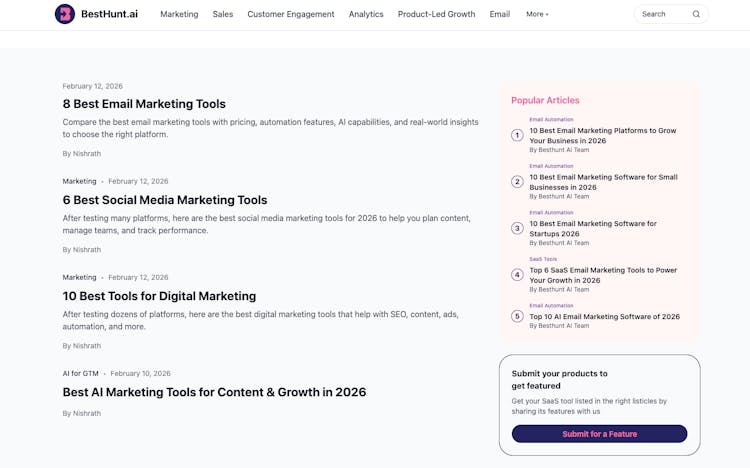Image resolution: width=750 pixels, height=468 pixels.
Task: Open 6 Best Social Media Marketing Tools
Action: point(165,200)
